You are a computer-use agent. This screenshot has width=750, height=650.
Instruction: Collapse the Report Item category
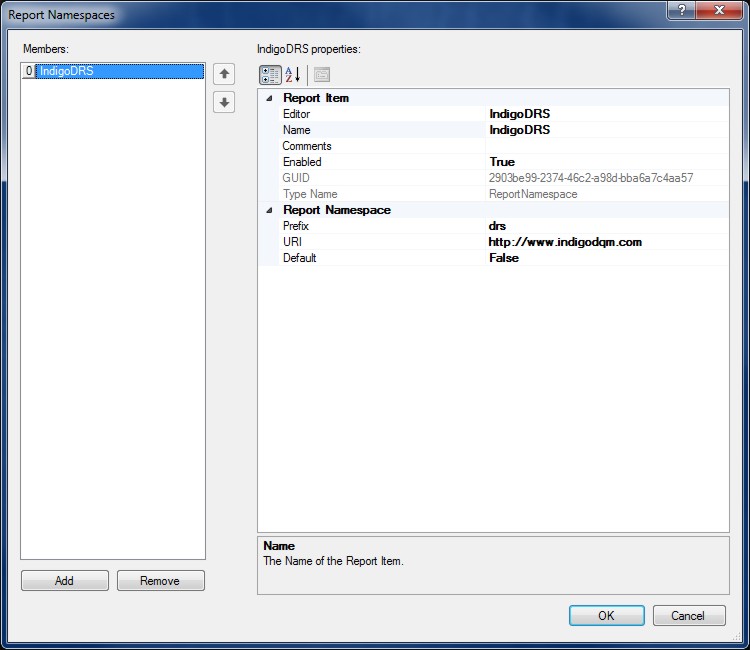point(268,98)
